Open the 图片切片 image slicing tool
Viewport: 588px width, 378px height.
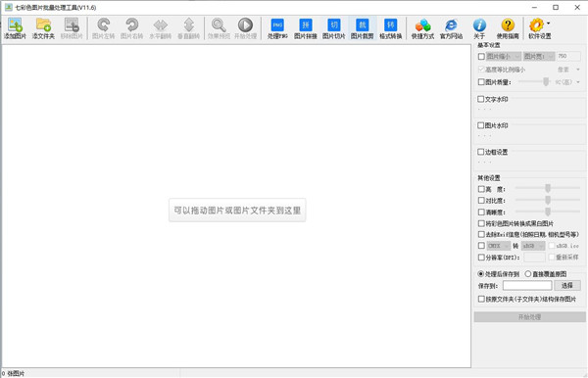click(x=334, y=28)
